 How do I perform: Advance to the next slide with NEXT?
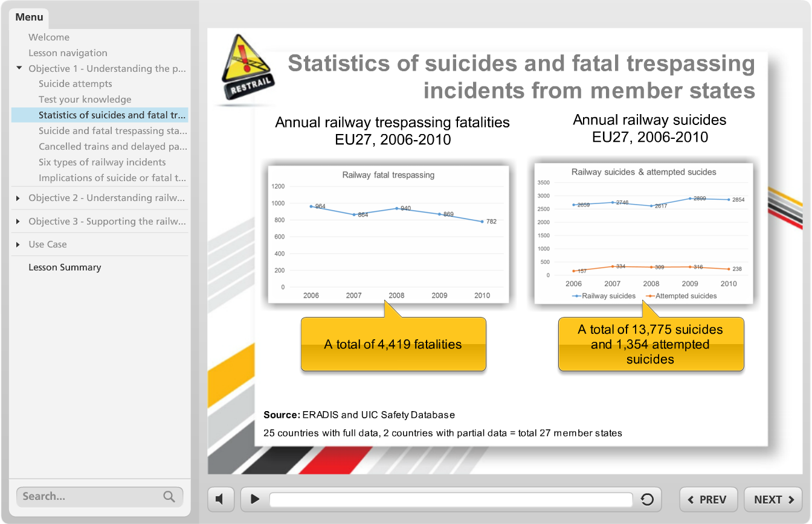[x=773, y=499]
